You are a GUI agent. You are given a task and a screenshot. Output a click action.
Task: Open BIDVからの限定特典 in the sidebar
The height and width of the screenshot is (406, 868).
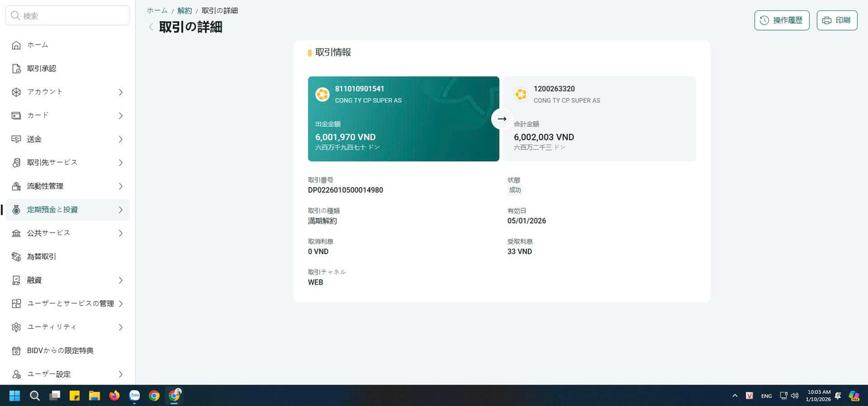coord(67,350)
